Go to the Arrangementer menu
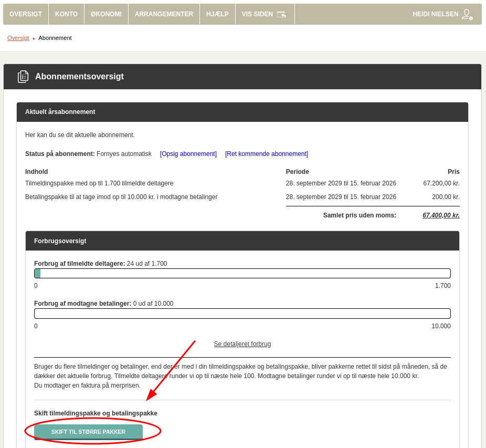This screenshot has width=486, height=448. [164, 14]
